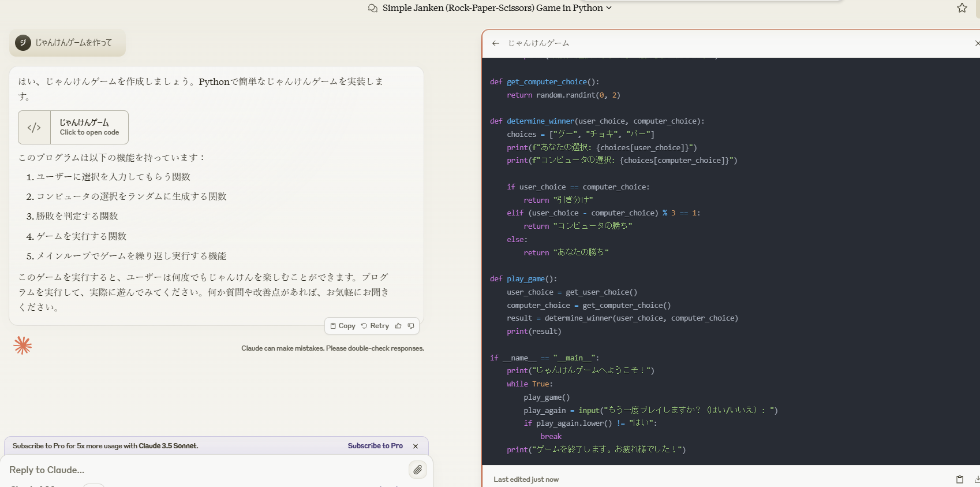The width and height of the screenshot is (980, 487).
Task: Click the 'Claude can make mistakes' disclaimer
Action: [332, 348]
